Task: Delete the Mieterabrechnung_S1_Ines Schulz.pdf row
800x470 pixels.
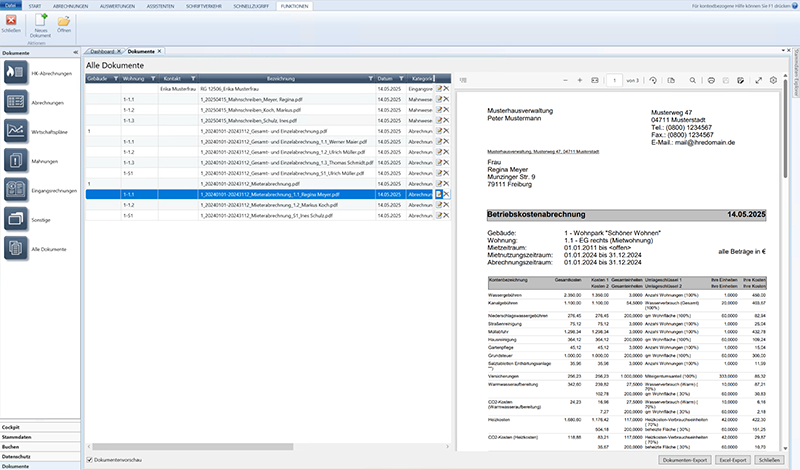Action: click(446, 215)
